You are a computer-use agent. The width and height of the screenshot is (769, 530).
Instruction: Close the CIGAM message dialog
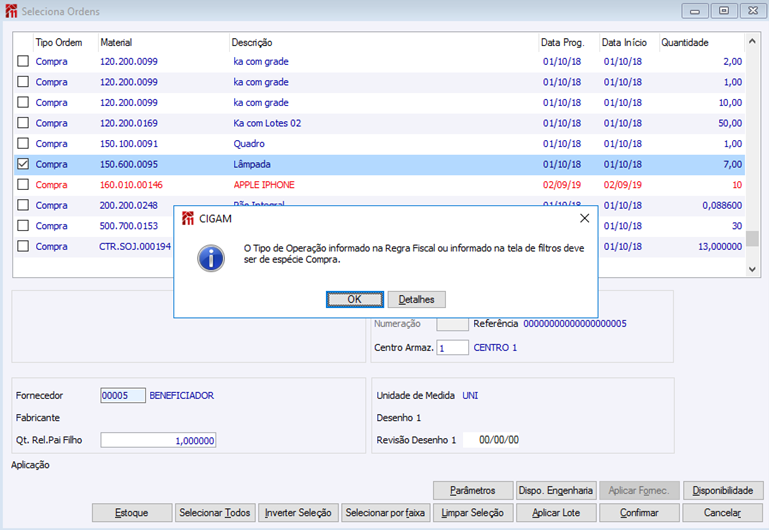click(585, 218)
